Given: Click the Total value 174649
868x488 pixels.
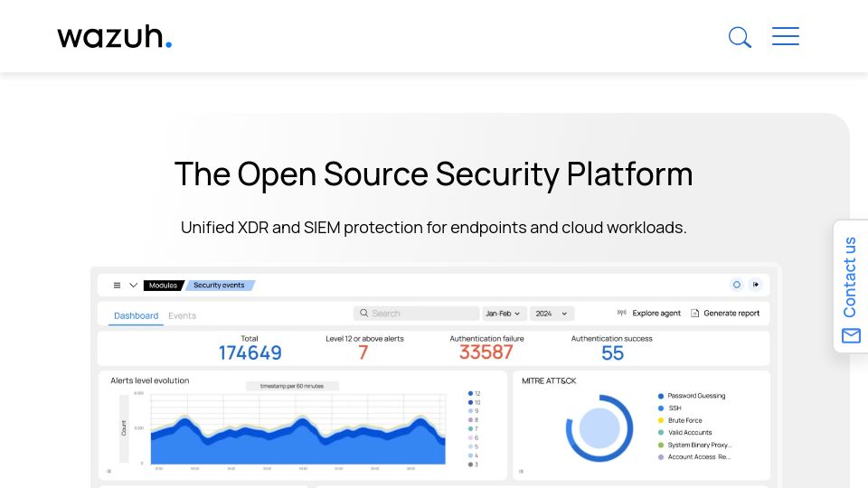Looking at the screenshot, I should coord(250,353).
